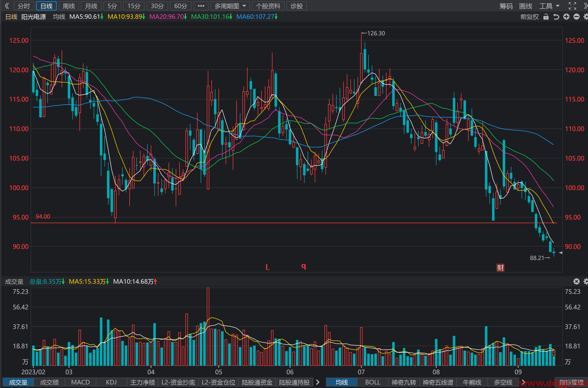588x388 pixels.
Task: Click the 均线 indicator label
Action: (59, 17)
